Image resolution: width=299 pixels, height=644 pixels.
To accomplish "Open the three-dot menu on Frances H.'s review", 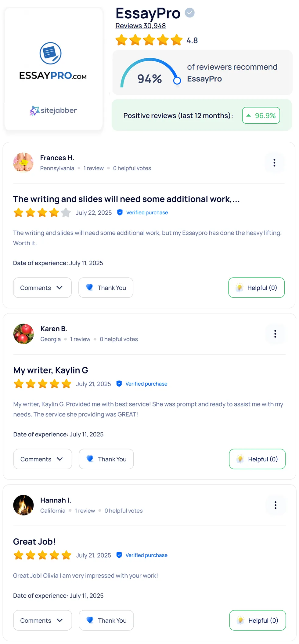I will pyautogui.click(x=274, y=163).
